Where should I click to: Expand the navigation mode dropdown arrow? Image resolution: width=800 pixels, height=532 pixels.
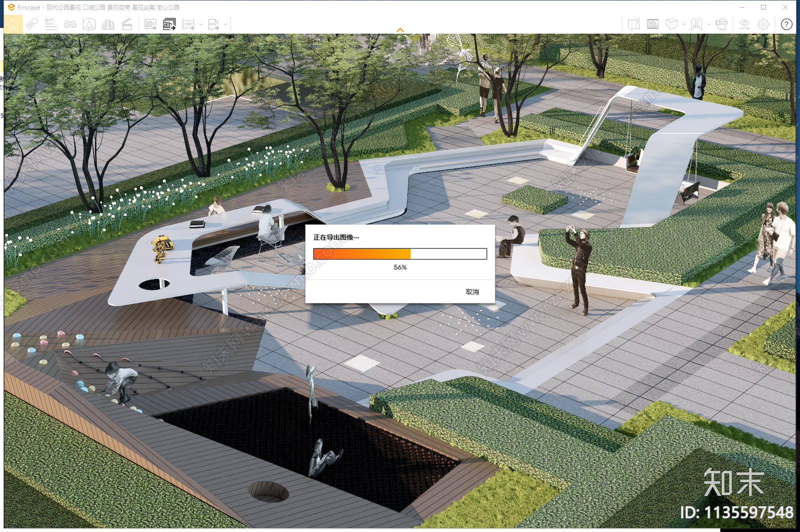pos(708,24)
